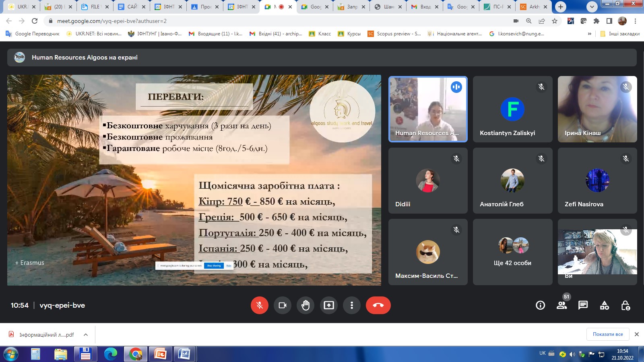Open host controls lock icon

point(625,305)
